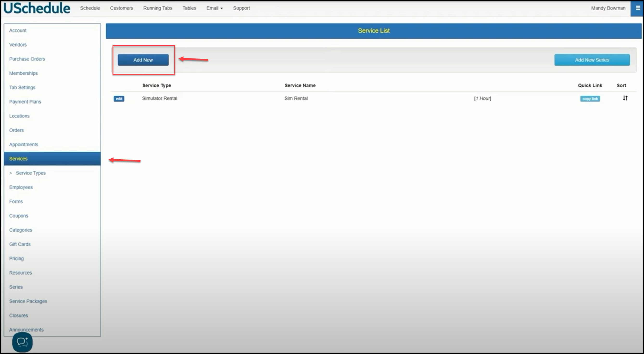This screenshot has width=644, height=354.
Task: Open the hamburger menu icon
Action: pyautogui.click(x=638, y=8)
